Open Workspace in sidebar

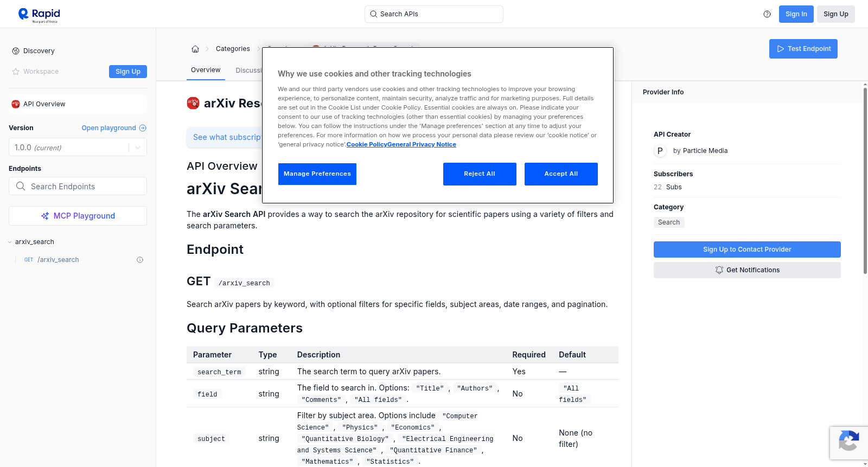point(41,72)
